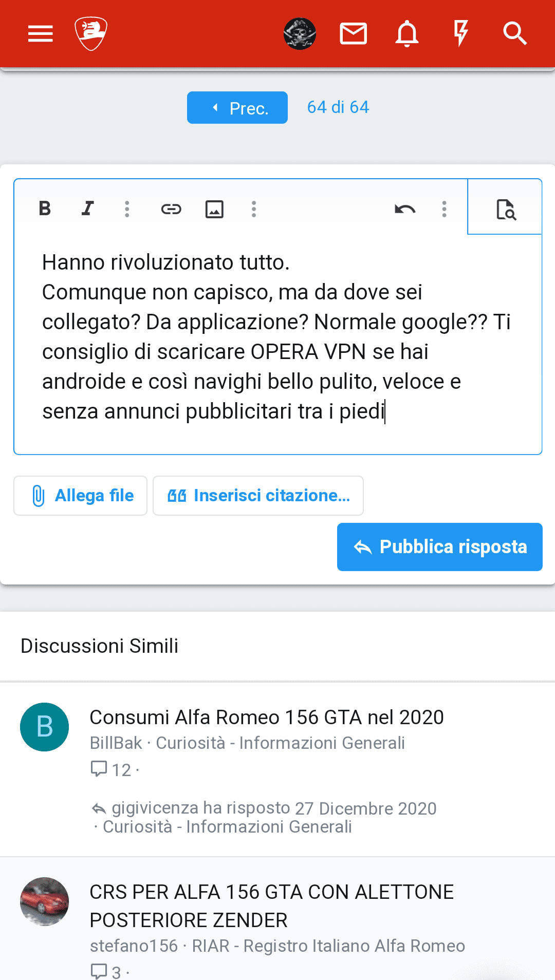Expand more insert options after image icon

tap(253, 209)
